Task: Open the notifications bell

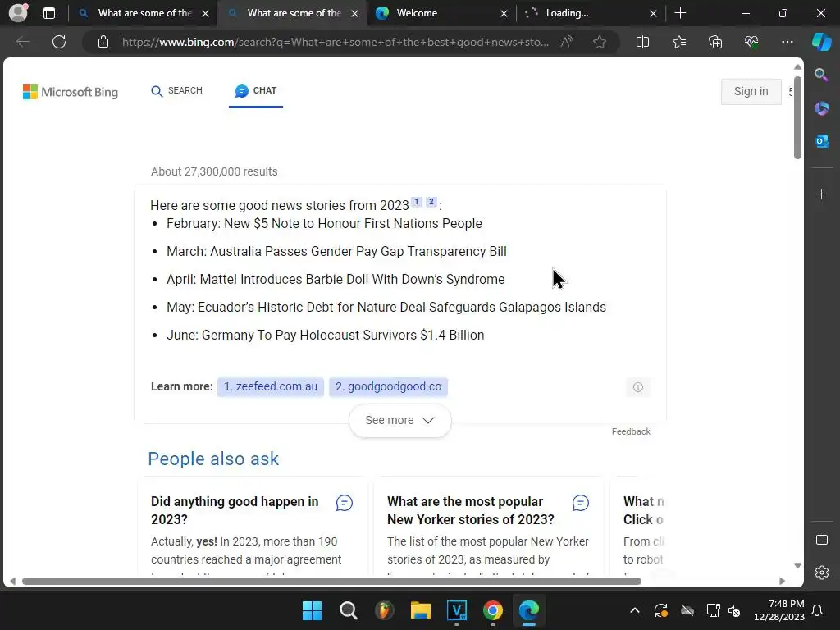Action: pyautogui.click(x=818, y=610)
